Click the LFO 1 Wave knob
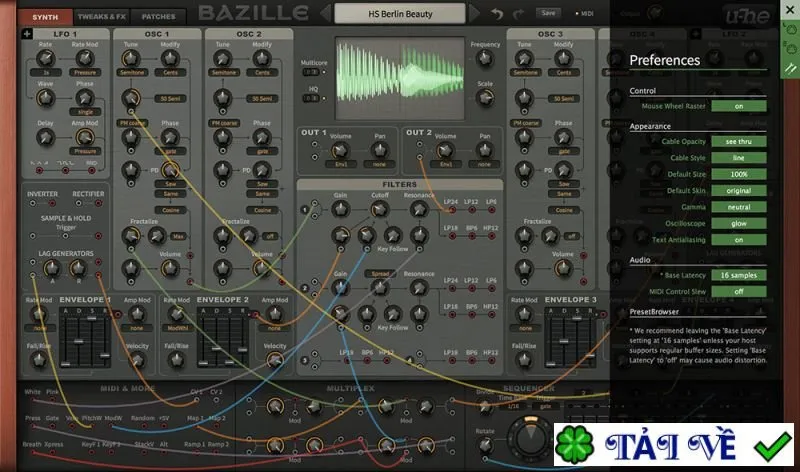The width and height of the screenshot is (800, 472). [x=45, y=97]
